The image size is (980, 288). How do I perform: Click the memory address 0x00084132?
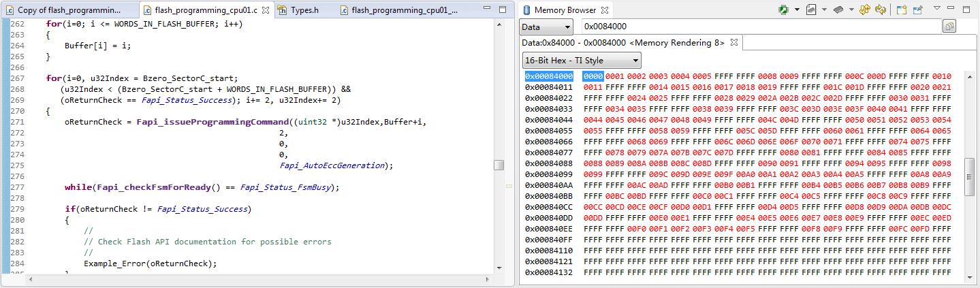click(x=549, y=272)
